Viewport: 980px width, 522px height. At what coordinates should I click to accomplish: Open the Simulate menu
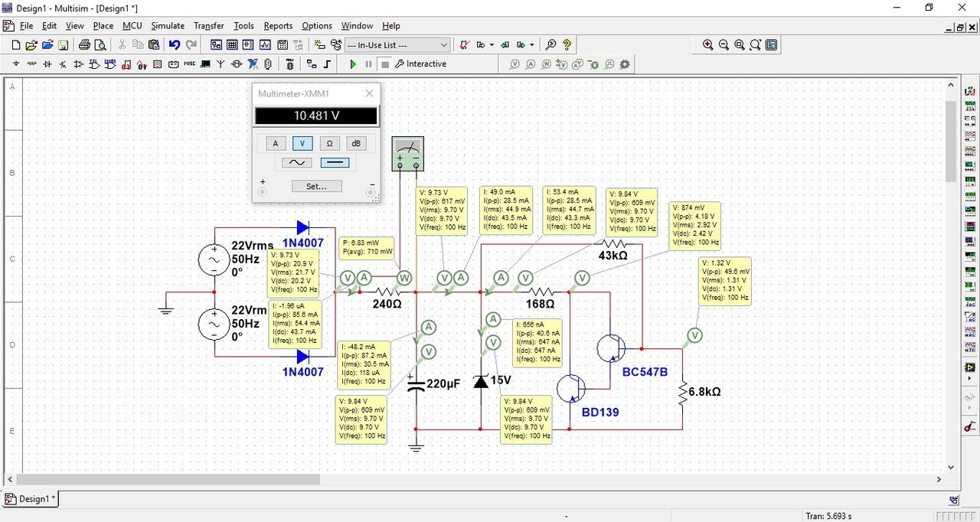point(168,25)
